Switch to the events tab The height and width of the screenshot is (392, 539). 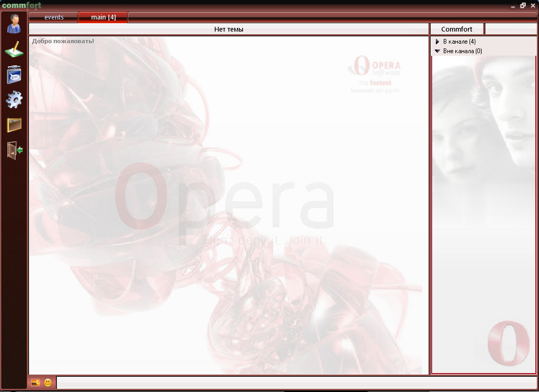(x=54, y=17)
